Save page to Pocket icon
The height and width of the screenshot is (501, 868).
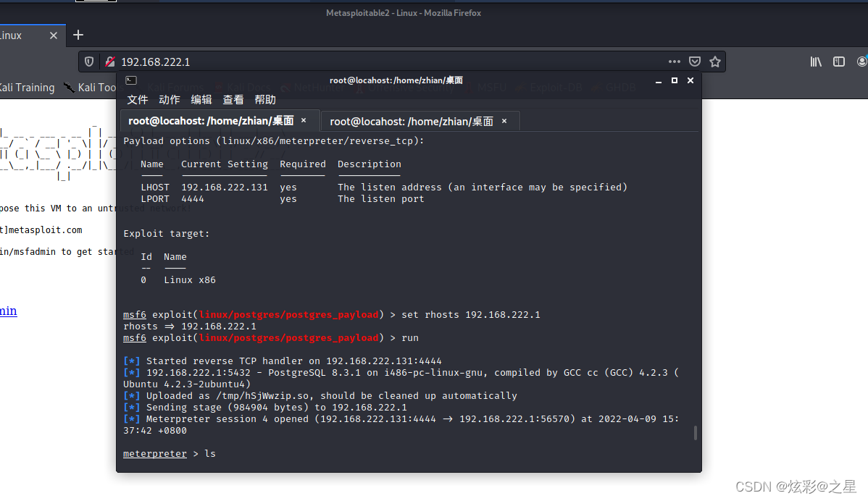point(695,62)
